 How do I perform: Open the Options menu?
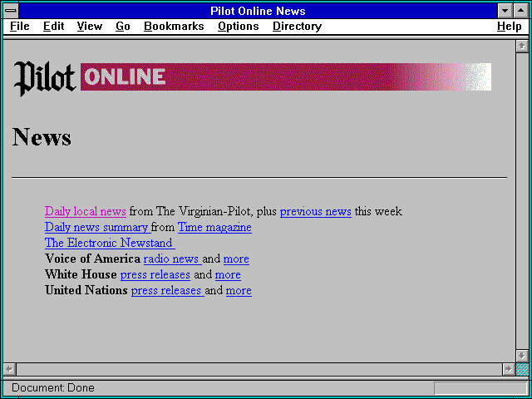(239, 27)
